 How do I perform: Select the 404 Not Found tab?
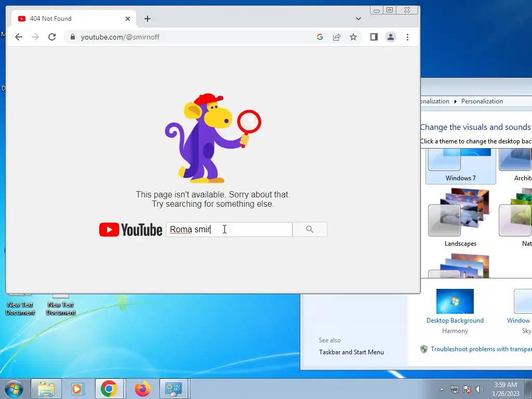coord(74,19)
